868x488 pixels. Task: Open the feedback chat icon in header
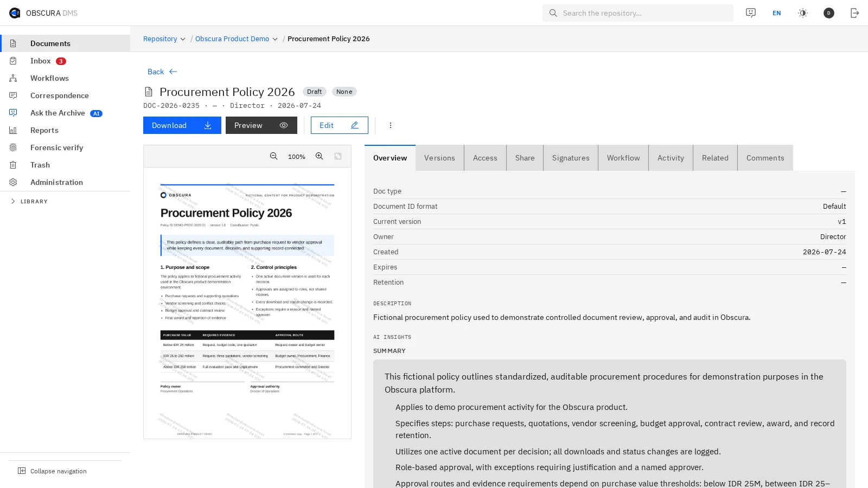click(751, 13)
